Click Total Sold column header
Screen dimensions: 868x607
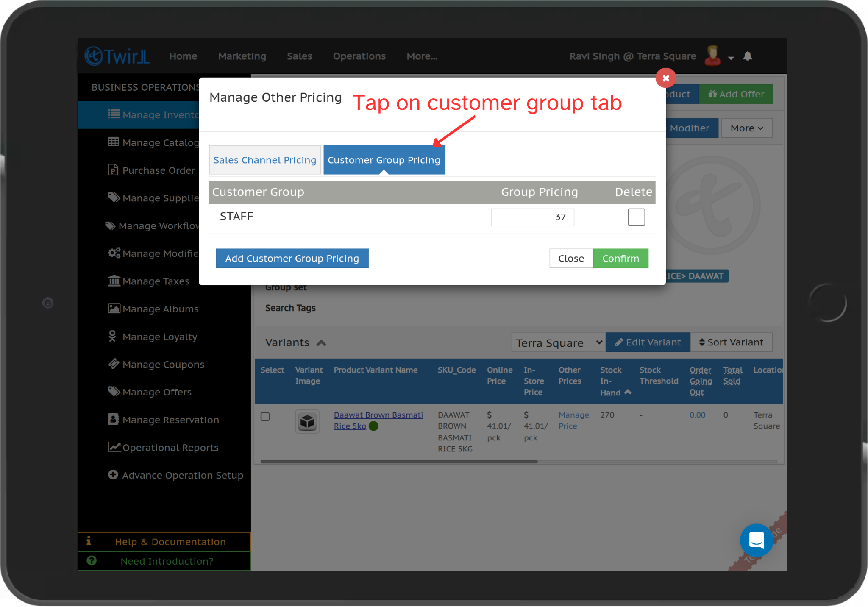[733, 375]
